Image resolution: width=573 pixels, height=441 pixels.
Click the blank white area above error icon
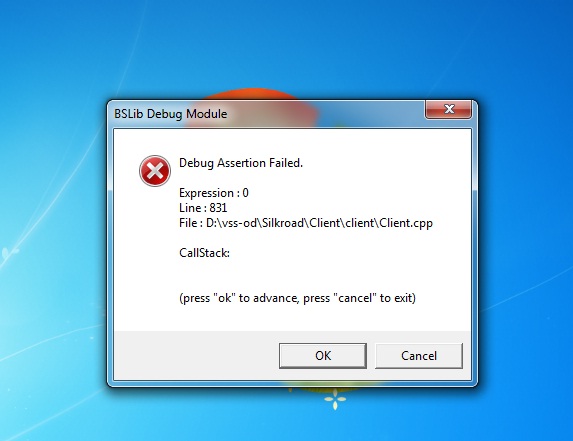(x=155, y=142)
